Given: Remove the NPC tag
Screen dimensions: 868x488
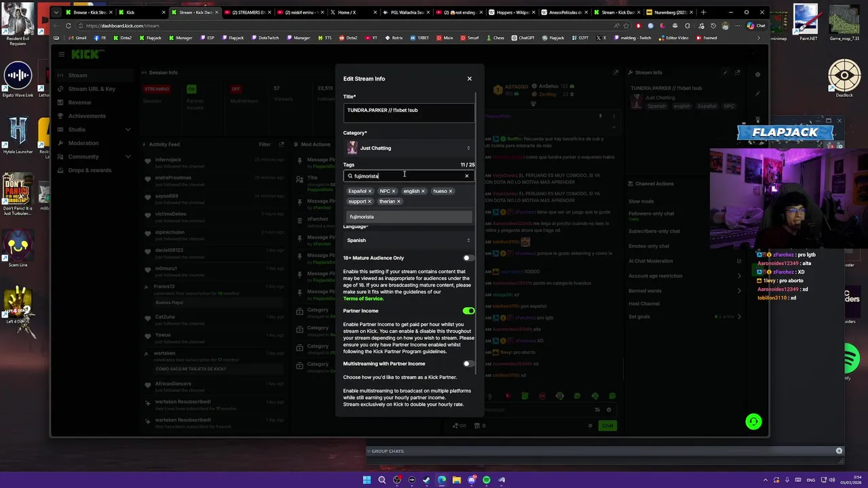Looking at the screenshot, I should tap(393, 191).
